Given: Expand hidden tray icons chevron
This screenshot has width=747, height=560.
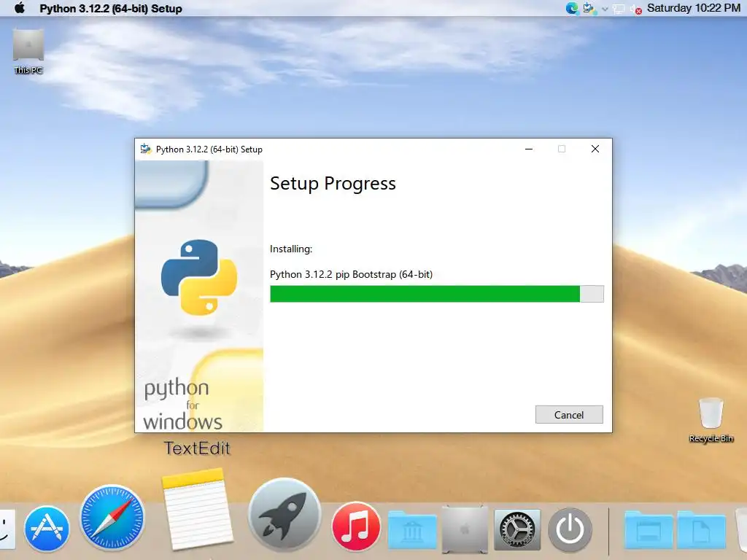Looking at the screenshot, I should [x=605, y=9].
